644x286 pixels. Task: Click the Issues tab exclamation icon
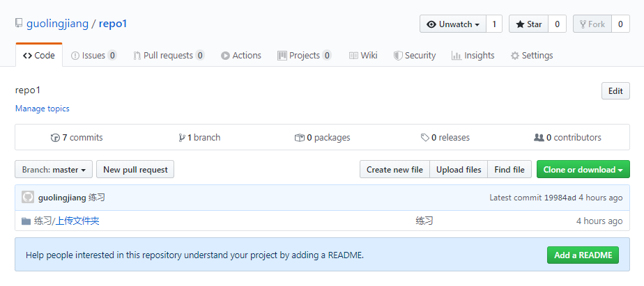(75, 56)
